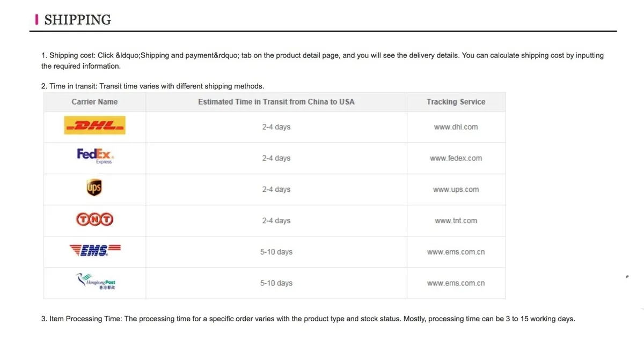Click the Tracking Service column header
The image size is (644, 354).
pyautogui.click(x=456, y=102)
